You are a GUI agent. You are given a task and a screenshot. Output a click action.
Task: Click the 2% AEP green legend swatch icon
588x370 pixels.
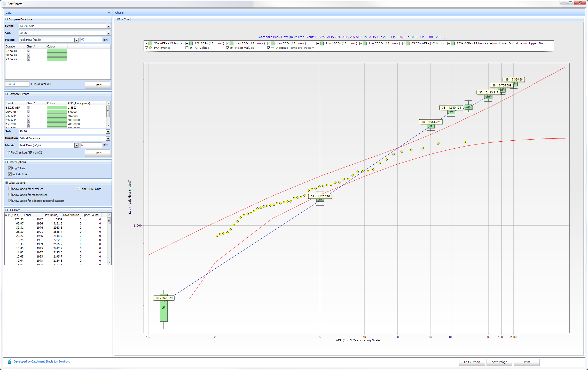point(150,43)
